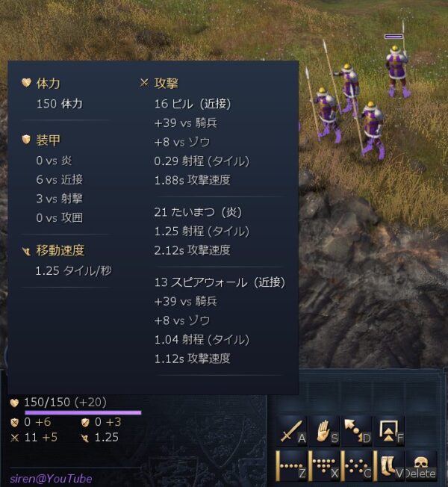Click the heart icon beside 150/150

tap(14, 403)
